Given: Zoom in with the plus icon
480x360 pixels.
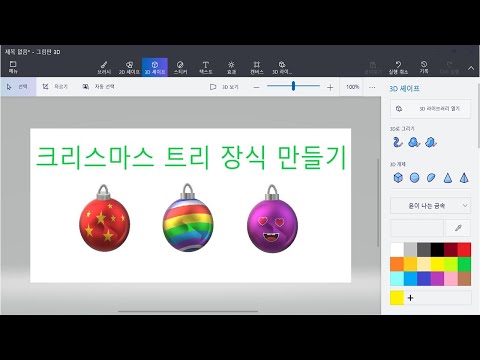Looking at the screenshot, I should click(330, 87).
